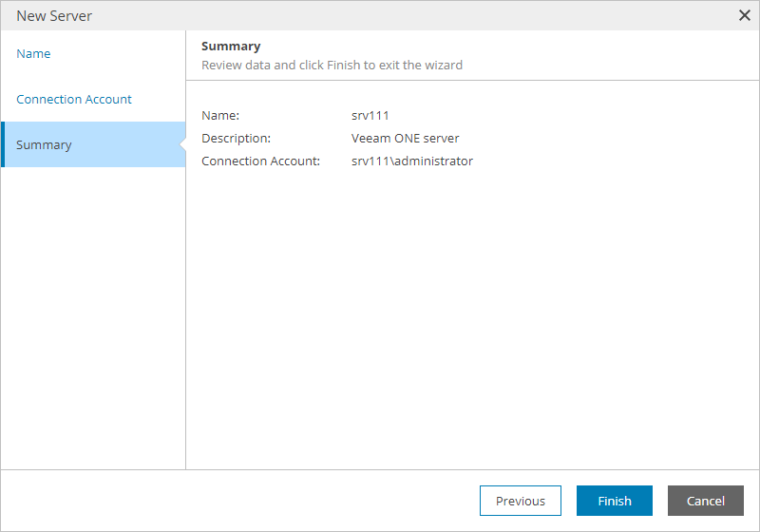Click the arrow notch on Summary step
Screen dimensions: 760x532
tap(182, 144)
